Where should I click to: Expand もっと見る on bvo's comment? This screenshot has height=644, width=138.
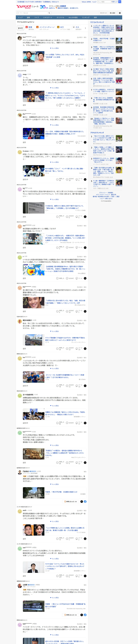[54, 48]
